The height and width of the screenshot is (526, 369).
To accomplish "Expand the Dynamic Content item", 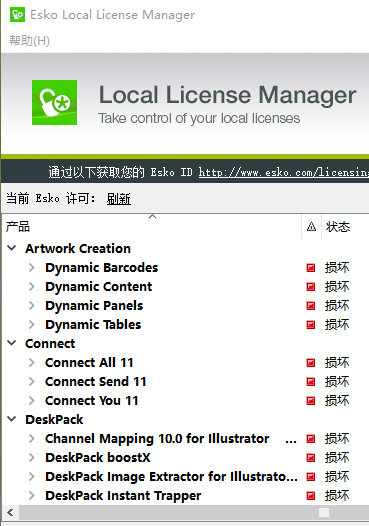I will [x=32, y=286].
